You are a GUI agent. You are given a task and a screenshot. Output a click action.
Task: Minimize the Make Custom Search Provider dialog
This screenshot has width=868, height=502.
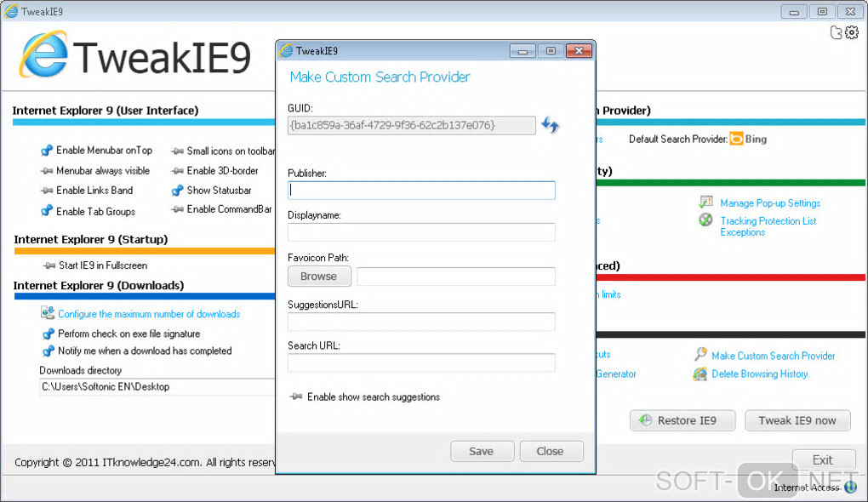pos(523,51)
